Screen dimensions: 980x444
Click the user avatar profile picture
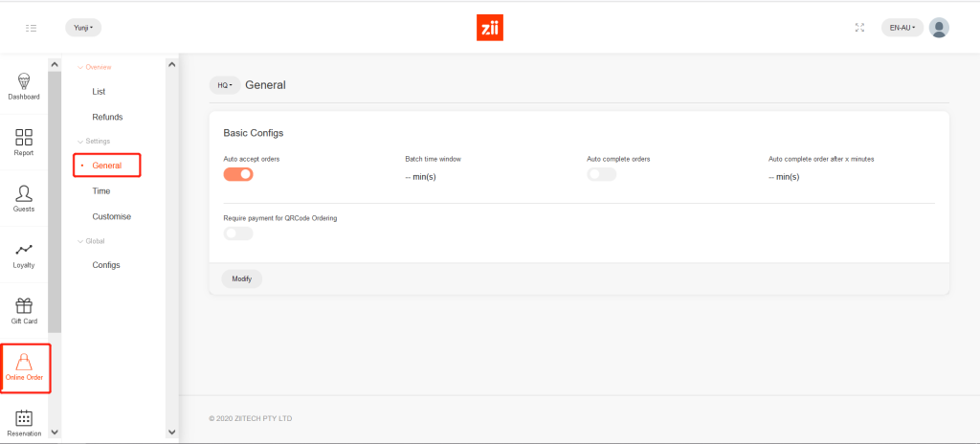pyautogui.click(x=939, y=28)
